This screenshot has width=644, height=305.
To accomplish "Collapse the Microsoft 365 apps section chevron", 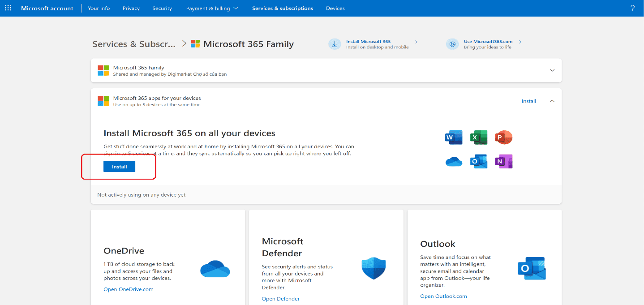I will click(x=552, y=101).
